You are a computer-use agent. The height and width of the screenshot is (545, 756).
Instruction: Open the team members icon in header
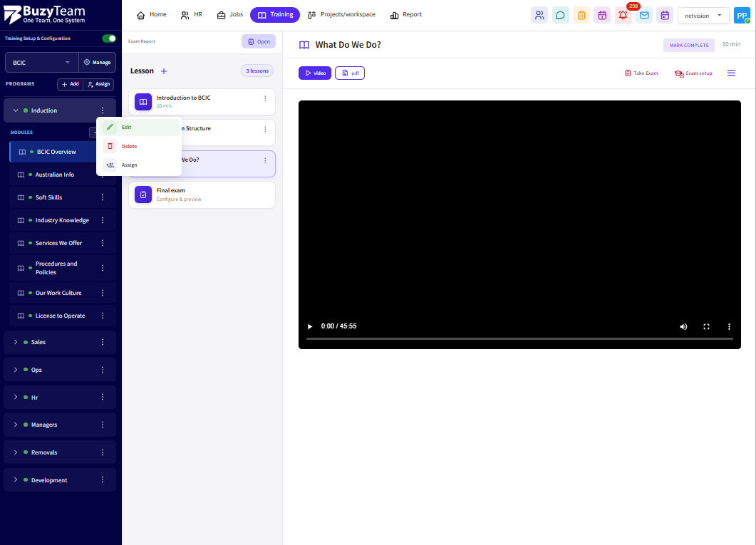pos(539,16)
